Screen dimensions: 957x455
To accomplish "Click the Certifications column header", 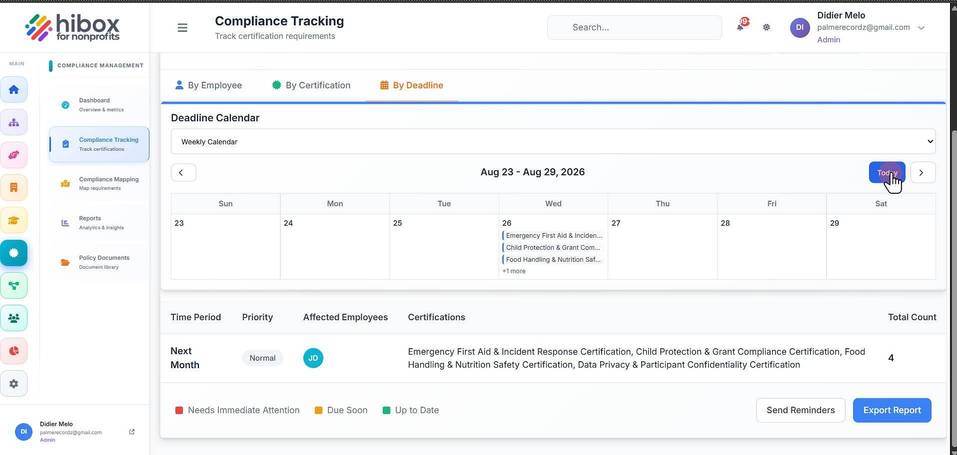I will point(436,317).
